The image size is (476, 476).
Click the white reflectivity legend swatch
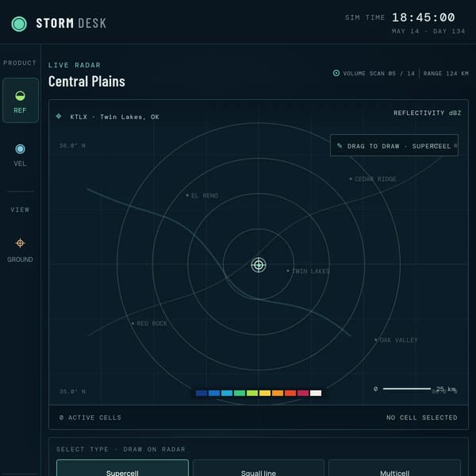point(316,393)
